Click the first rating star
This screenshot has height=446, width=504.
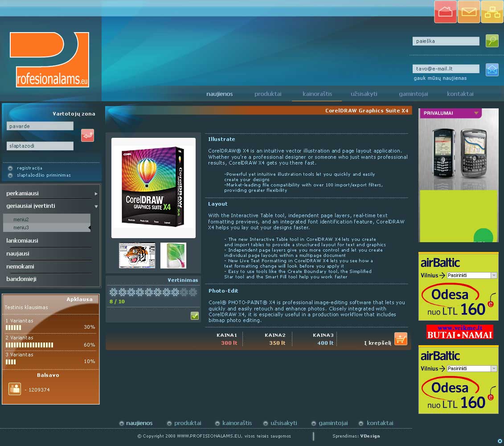point(113,292)
